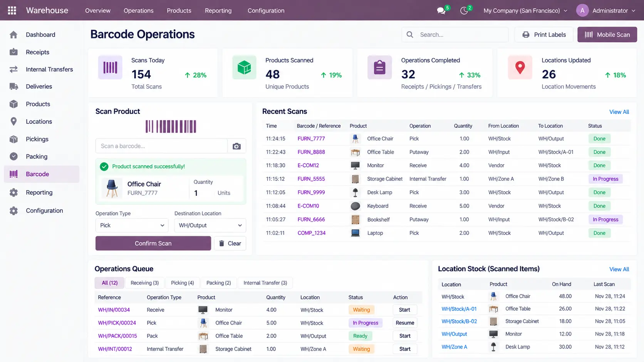Screen dimensions: 644x362
Task: Click the Internal Transfers arrows icon
Action: 13,69
